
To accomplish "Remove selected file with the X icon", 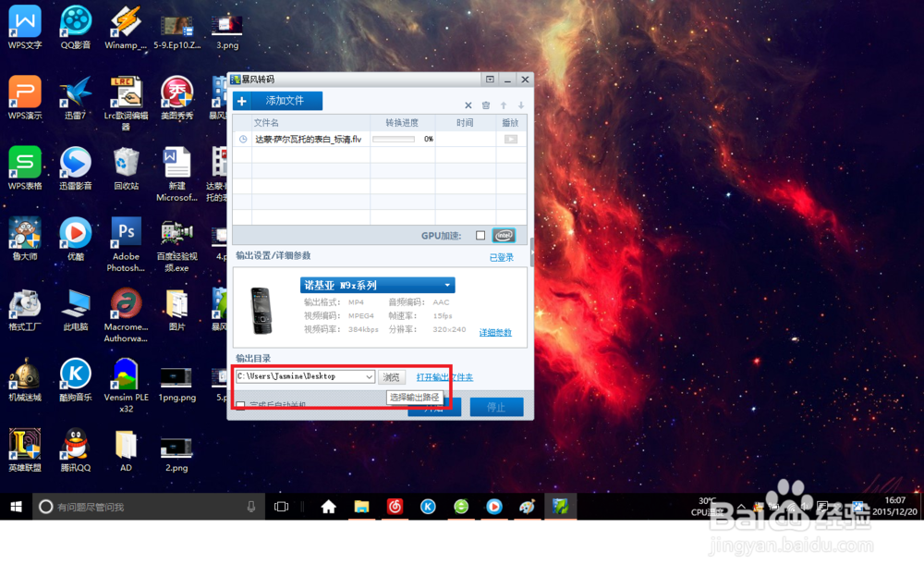I will click(468, 105).
